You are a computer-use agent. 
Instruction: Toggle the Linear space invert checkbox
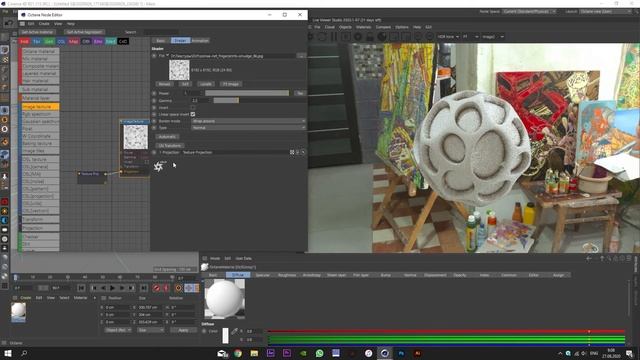tap(193, 114)
